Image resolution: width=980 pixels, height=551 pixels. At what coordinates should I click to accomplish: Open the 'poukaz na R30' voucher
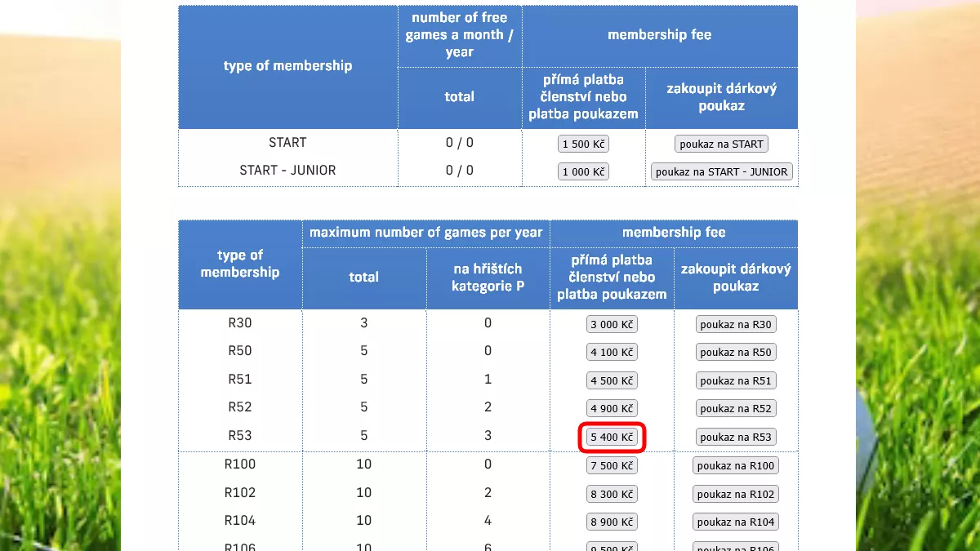tap(735, 324)
